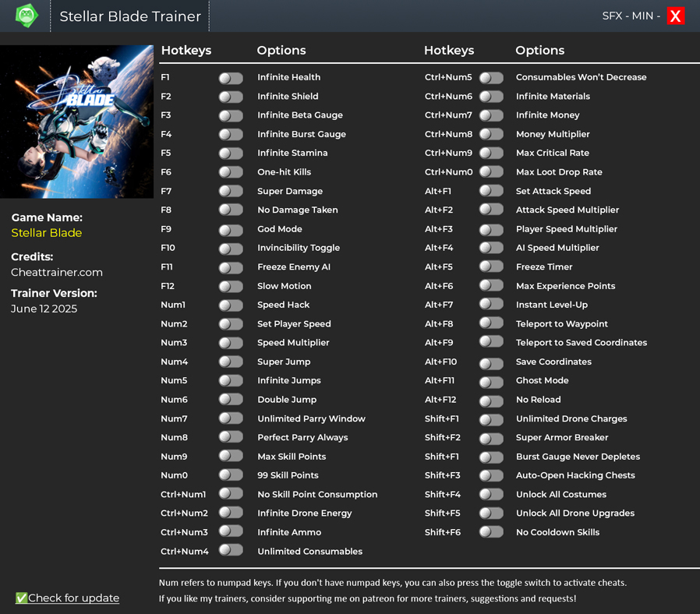Enable the Save Coordinates switch

pyautogui.click(x=491, y=364)
